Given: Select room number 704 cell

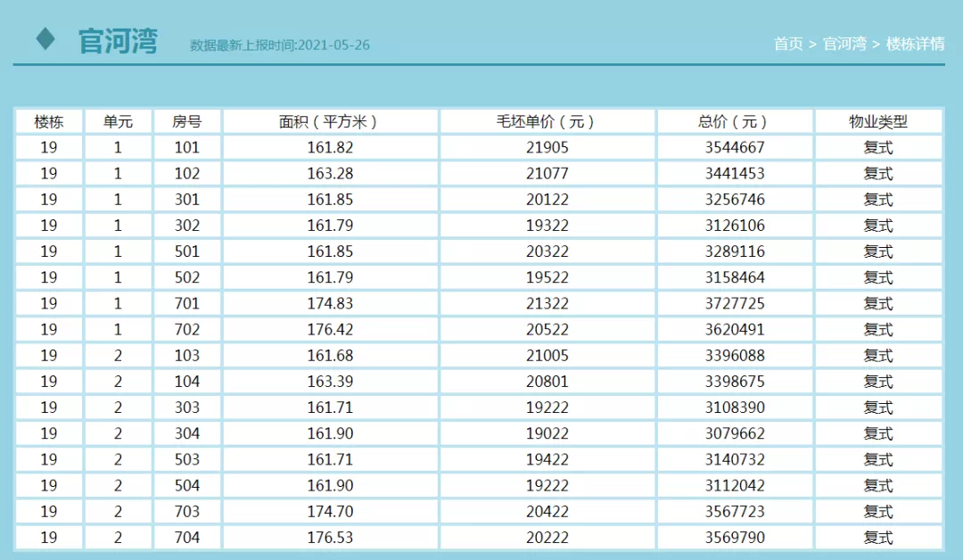Looking at the screenshot, I should [x=186, y=538].
